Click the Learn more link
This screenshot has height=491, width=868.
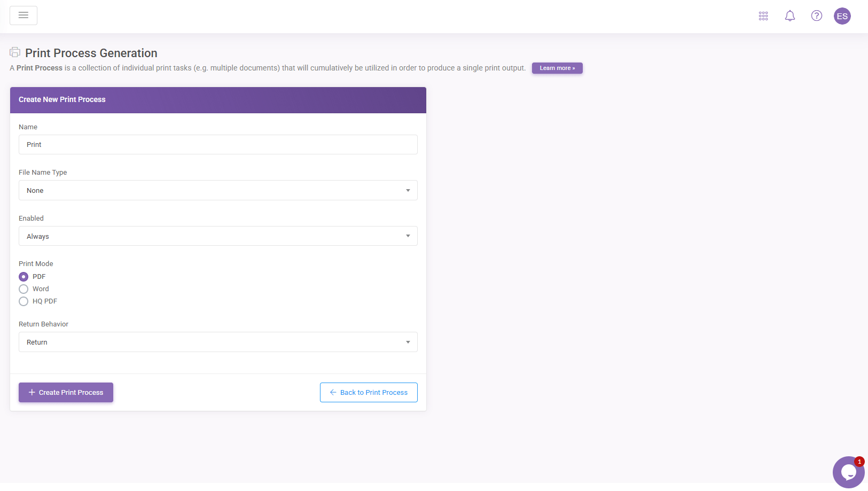coord(557,68)
